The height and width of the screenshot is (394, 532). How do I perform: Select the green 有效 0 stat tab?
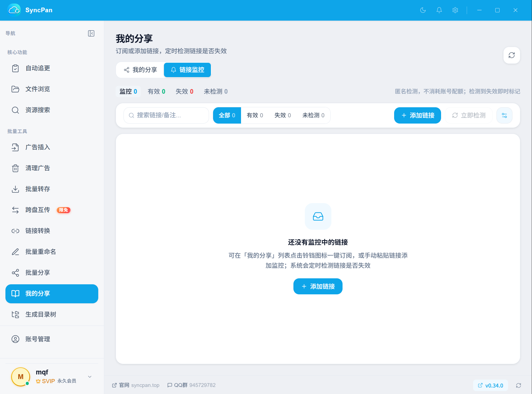pos(156,92)
